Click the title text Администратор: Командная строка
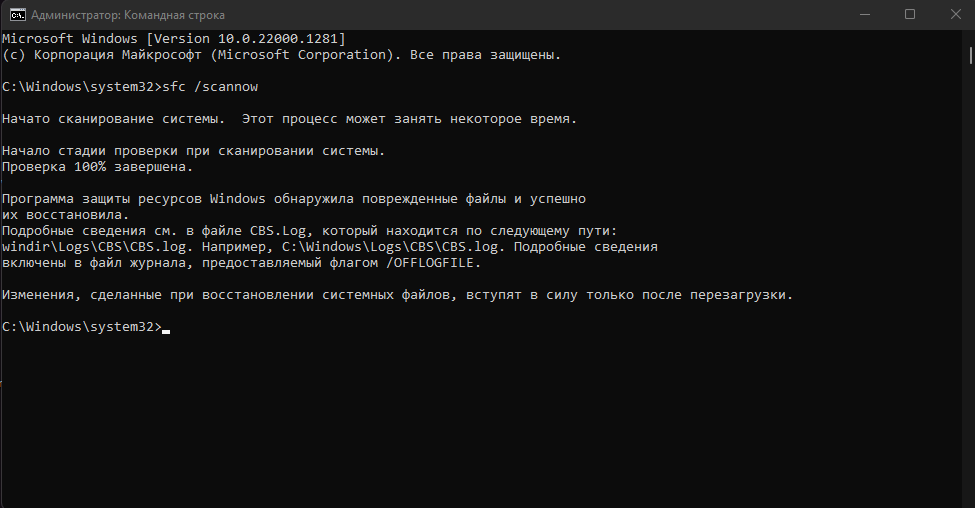975x508 pixels. [x=127, y=15]
